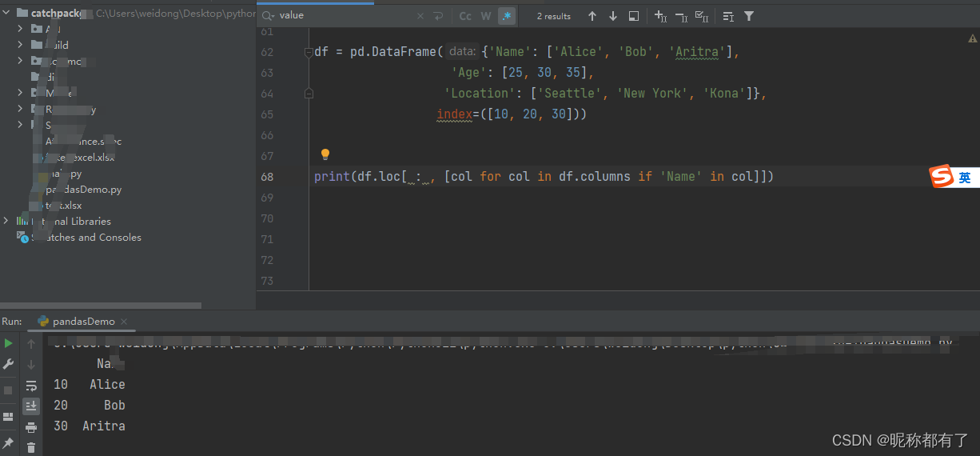Click the 'Age' key on line 63
980x456 pixels.
click(469, 73)
